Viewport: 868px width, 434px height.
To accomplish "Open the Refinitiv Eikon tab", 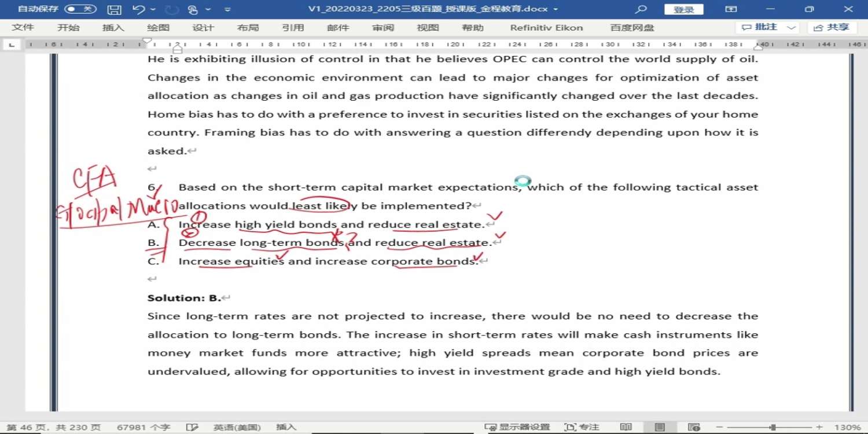I will click(547, 28).
